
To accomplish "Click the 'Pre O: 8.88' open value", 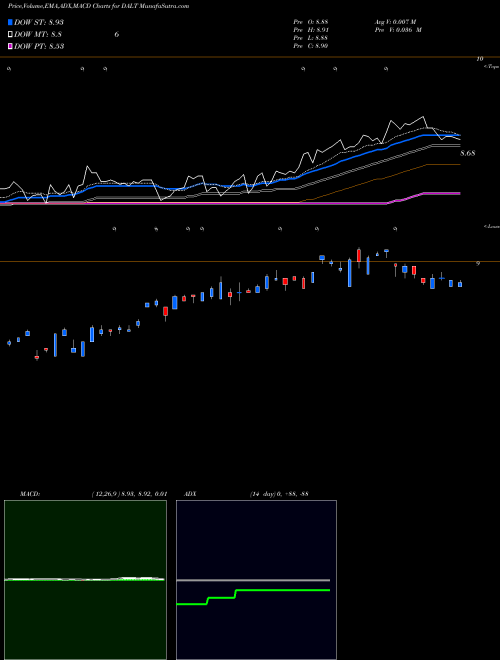I will coord(311,21).
